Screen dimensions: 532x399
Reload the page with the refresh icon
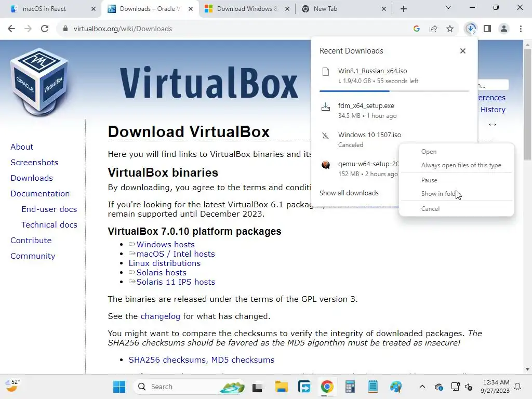coord(45,29)
